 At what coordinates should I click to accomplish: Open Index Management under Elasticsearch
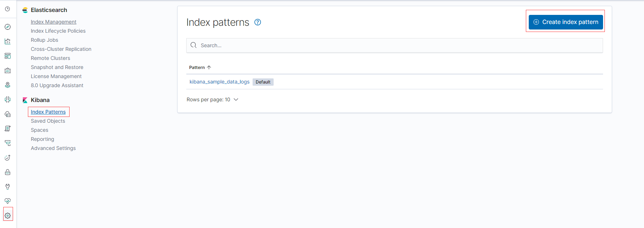tap(54, 22)
